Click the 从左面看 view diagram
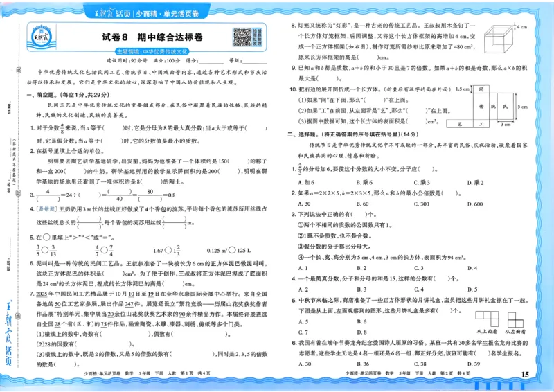This screenshot has height=392, width=554. point(515,319)
